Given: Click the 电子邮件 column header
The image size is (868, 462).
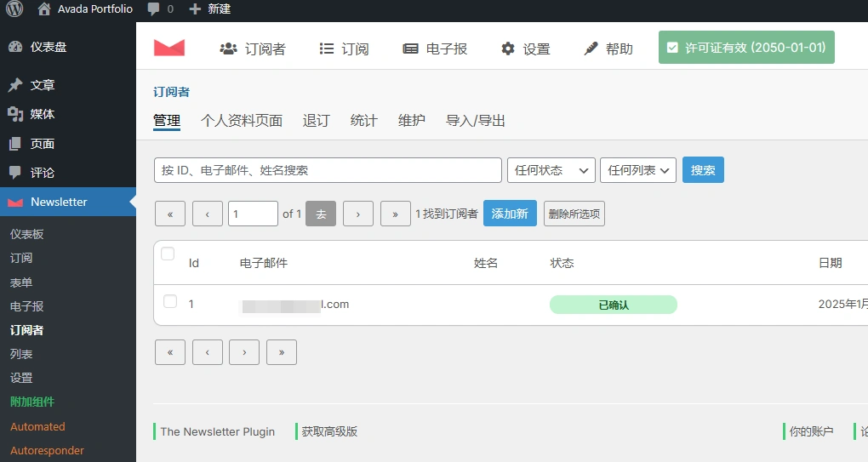Looking at the screenshot, I should (x=264, y=263).
